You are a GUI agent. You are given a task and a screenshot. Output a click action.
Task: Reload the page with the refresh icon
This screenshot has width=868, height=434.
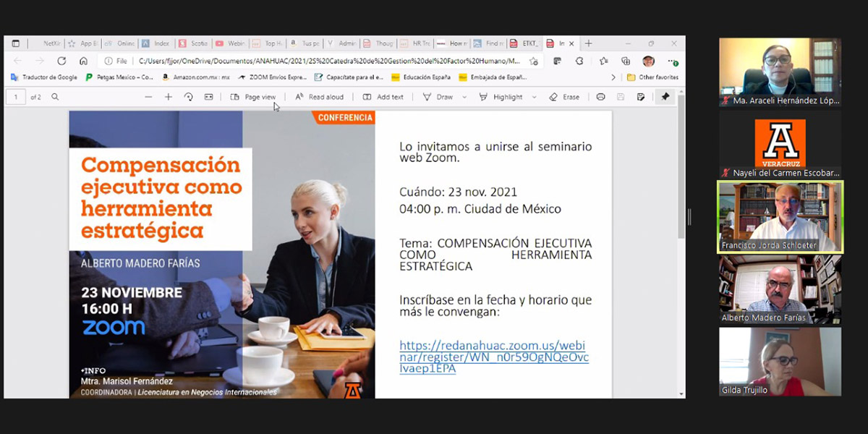point(61,61)
